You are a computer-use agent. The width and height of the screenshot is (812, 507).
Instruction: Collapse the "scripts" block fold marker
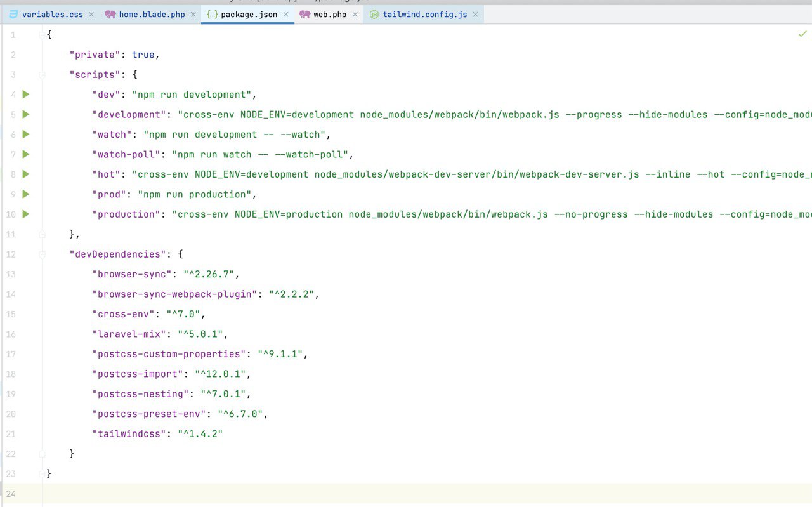[43, 75]
